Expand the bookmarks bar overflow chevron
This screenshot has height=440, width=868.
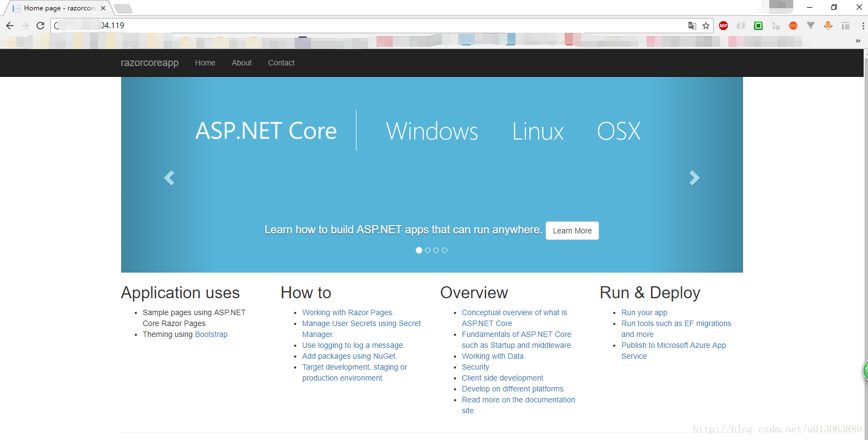point(858,41)
